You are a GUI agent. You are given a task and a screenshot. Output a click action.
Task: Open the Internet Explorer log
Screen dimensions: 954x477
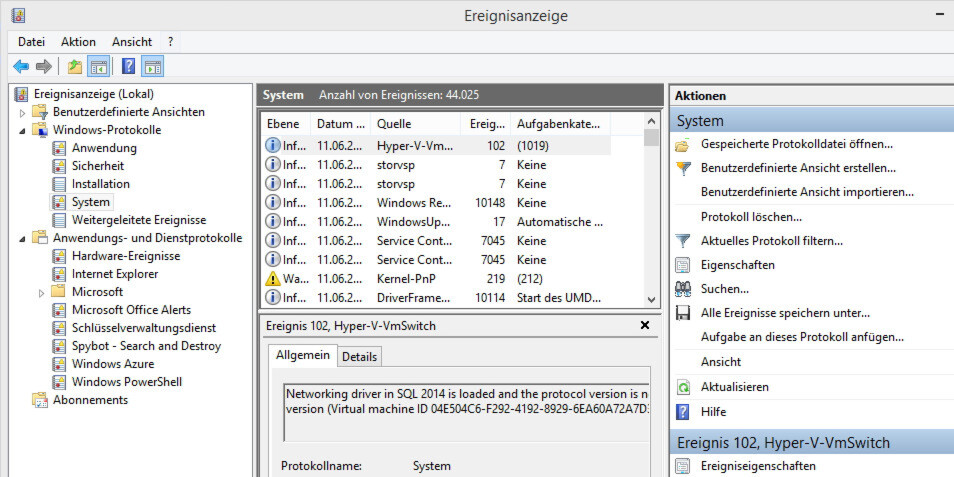pyautogui.click(x=115, y=274)
